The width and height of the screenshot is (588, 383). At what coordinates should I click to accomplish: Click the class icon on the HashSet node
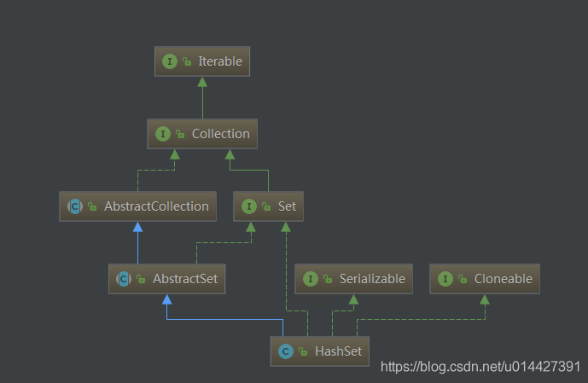tap(286, 351)
